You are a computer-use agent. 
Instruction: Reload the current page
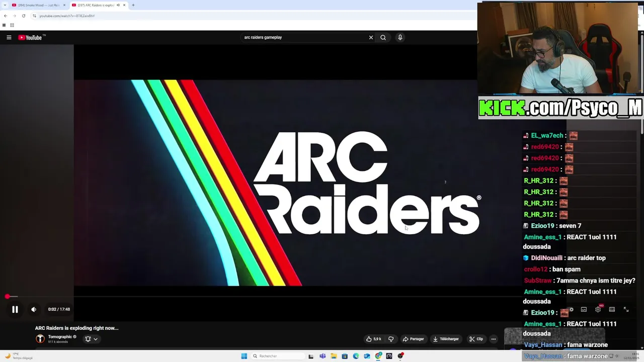[23, 16]
